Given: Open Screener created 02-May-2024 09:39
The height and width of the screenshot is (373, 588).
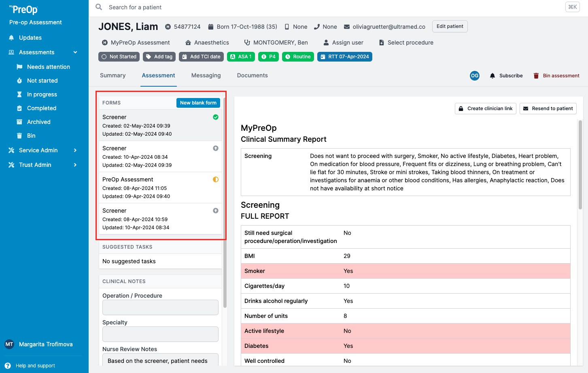Looking at the screenshot, I should tap(160, 125).
